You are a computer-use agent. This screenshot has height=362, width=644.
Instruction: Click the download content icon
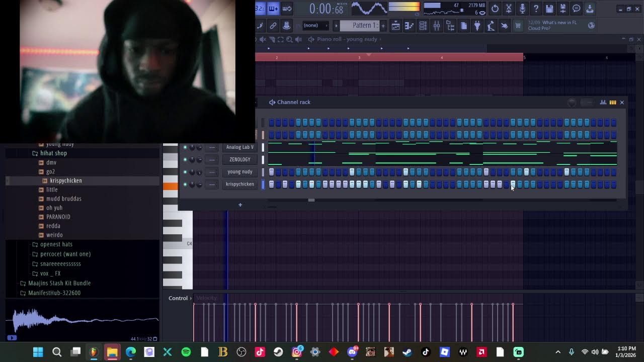tap(590, 9)
